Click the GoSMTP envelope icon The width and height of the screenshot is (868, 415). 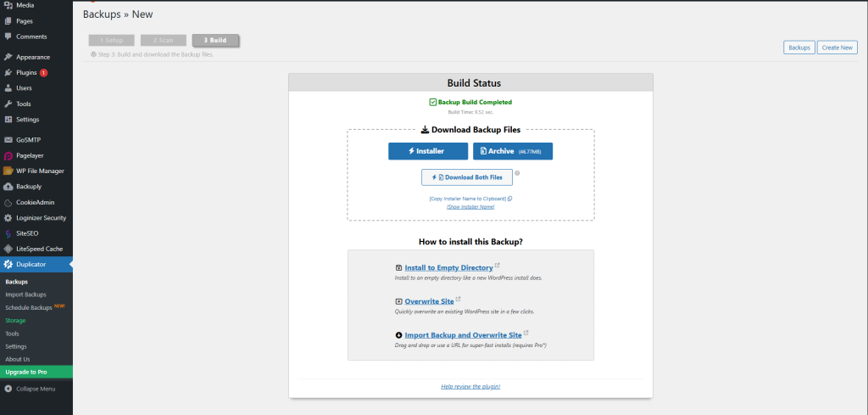point(8,140)
